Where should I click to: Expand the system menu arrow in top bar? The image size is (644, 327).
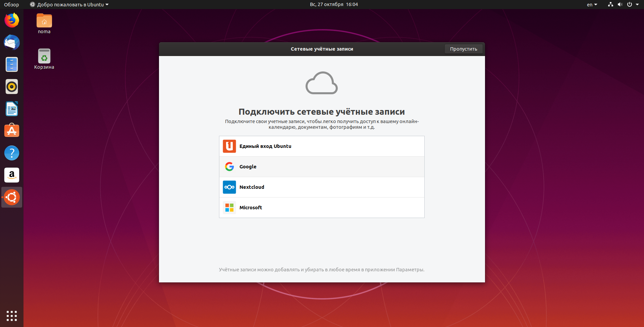(x=637, y=5)
